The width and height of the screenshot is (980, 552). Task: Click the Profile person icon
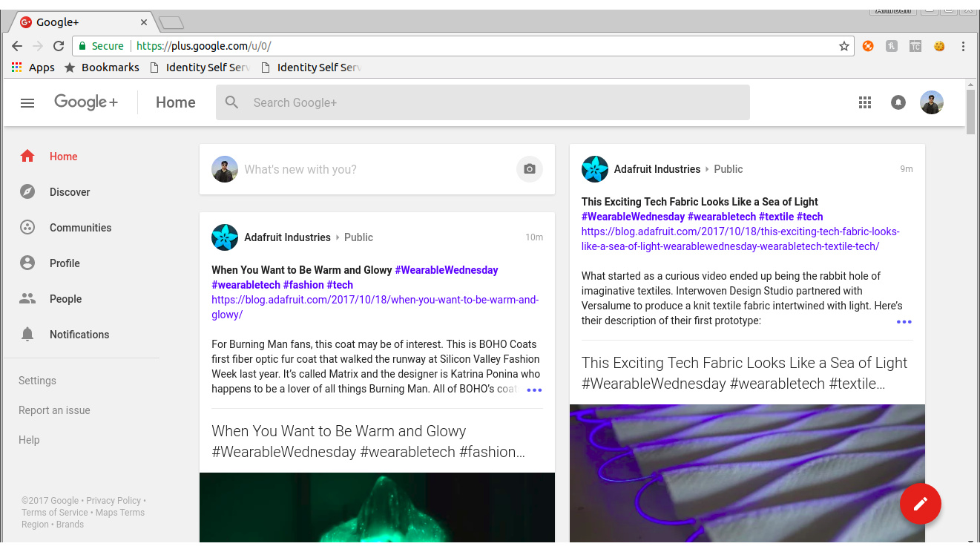[x=27, y=263]
